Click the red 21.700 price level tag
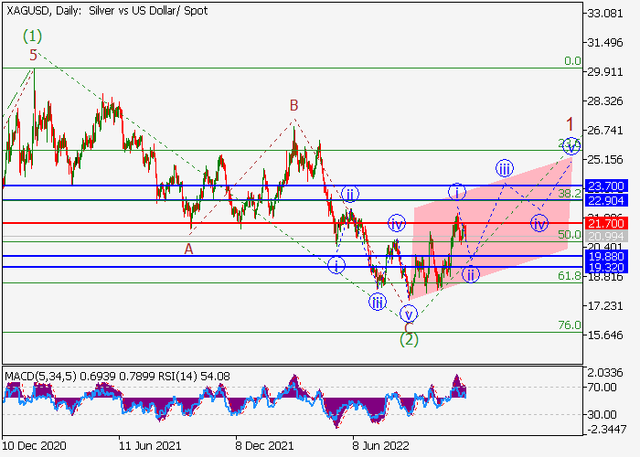Screen dimensions: 640x457 (608, 222)
